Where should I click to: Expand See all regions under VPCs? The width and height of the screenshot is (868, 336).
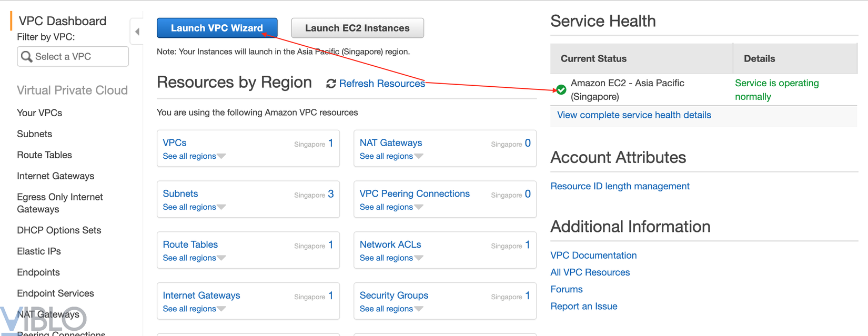pyautogui.click(x=194, y=156)
